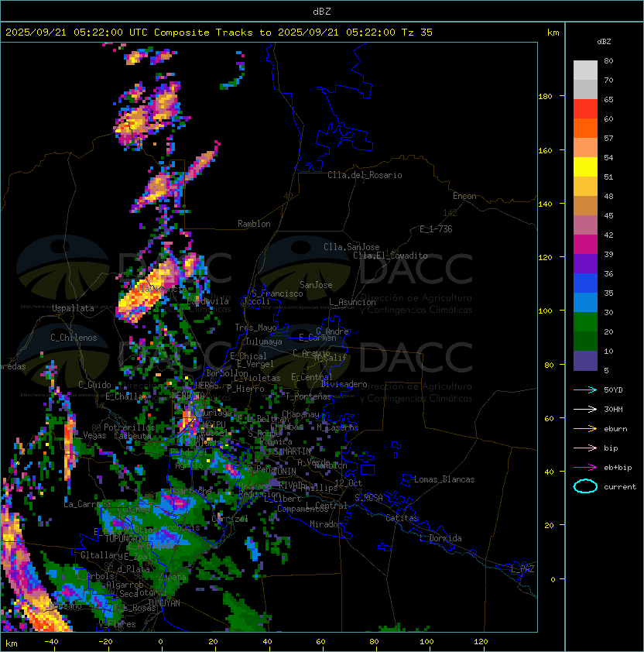
Task: Click the 'Chapanay' map label
Action: (x=300, y=414)
